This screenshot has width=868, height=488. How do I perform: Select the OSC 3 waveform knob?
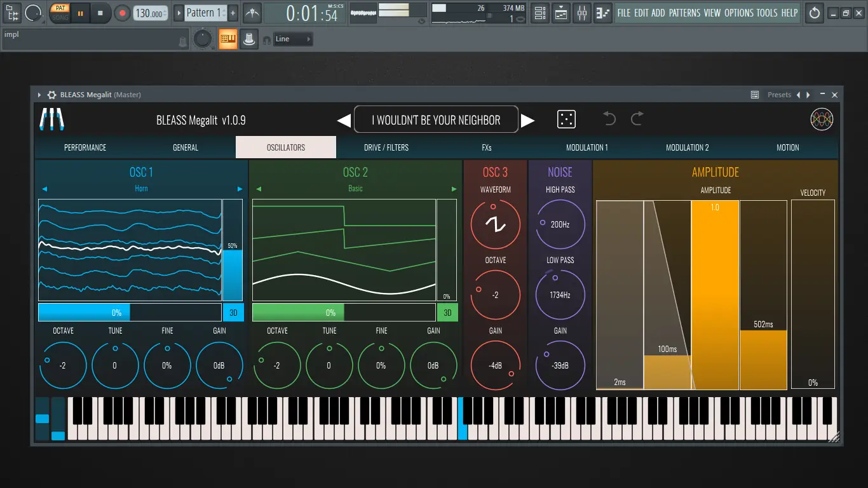tap(496, 224)
